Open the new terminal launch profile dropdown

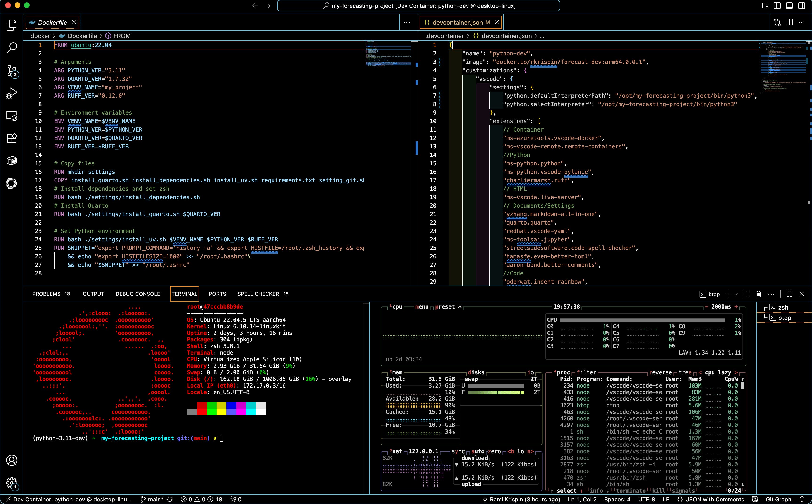click(x=736, y=294)
